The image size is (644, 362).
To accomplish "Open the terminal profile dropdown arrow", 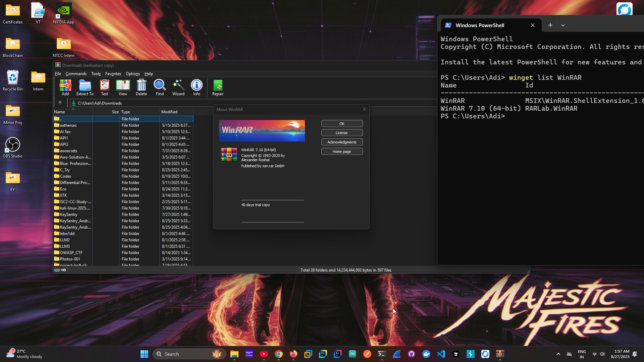I will [563, 25].
